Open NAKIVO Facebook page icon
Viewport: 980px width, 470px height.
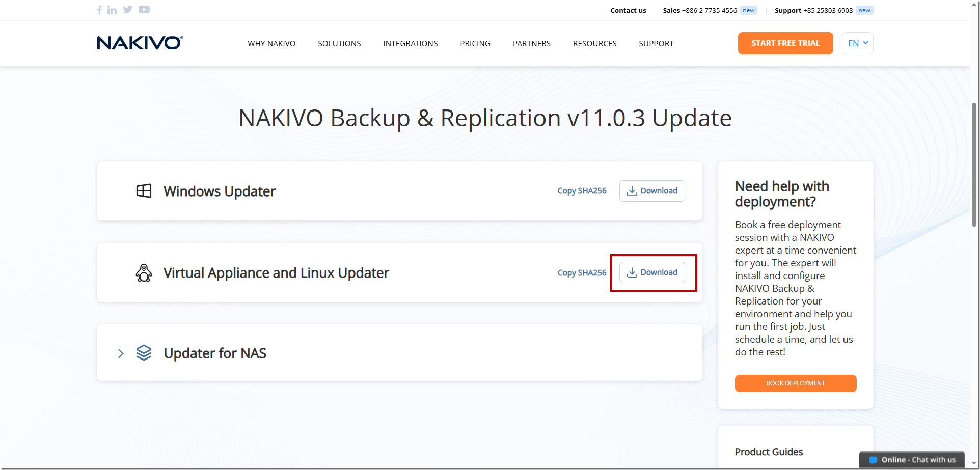(100, 10)
